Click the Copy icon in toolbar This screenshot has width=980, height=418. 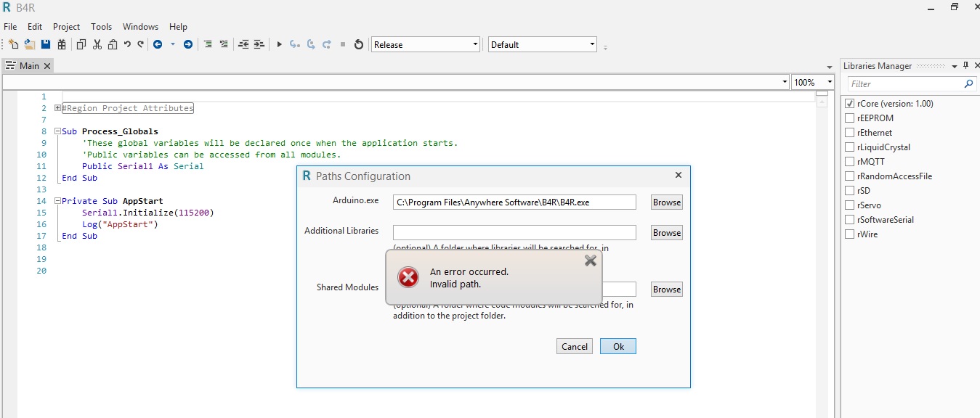pyautogui.click(x=81, y=44)
